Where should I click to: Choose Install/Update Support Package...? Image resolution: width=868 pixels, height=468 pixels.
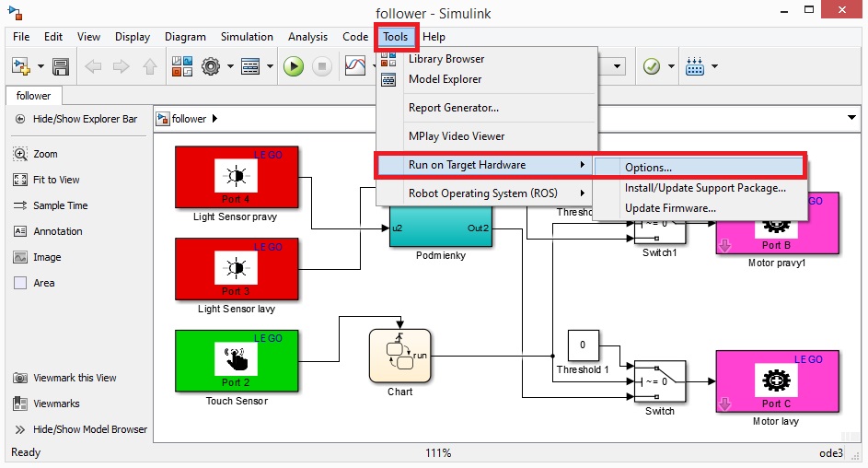(700, 188)
